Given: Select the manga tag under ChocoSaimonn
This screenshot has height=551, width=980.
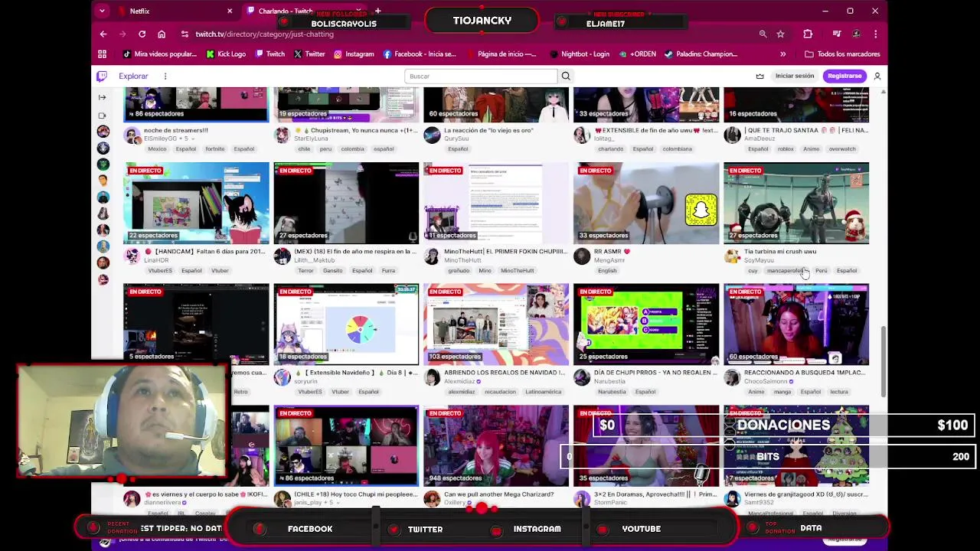Looking at the screenshot, I should click(x=782, y=392).
